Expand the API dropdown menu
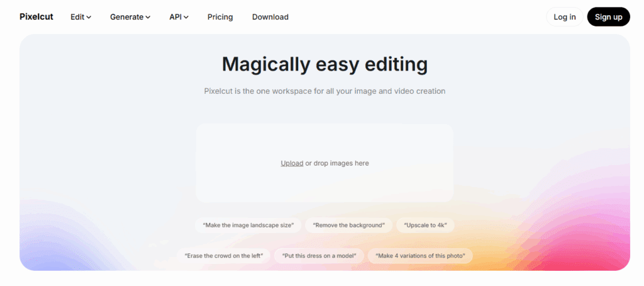Screen dimensions: 644x286 (x=179, y=17)
